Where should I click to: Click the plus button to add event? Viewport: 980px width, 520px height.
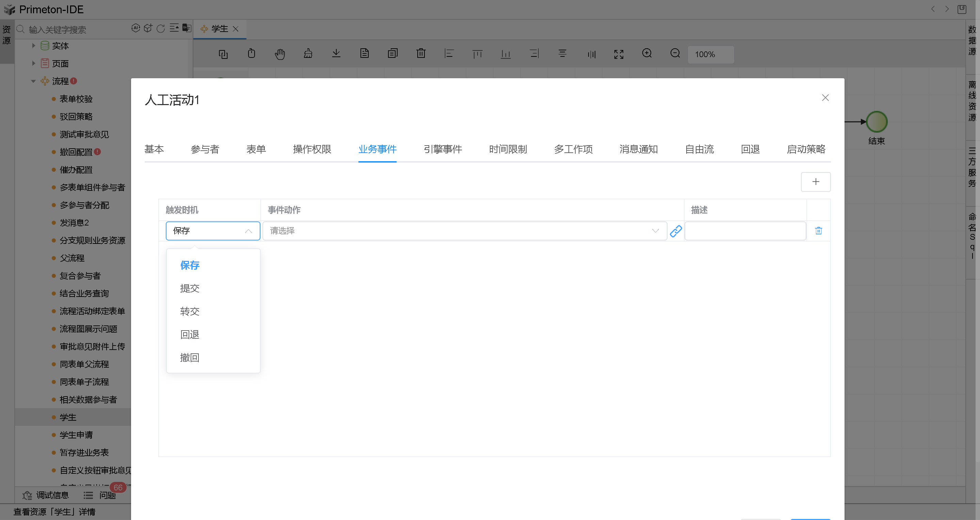(815, 182)
